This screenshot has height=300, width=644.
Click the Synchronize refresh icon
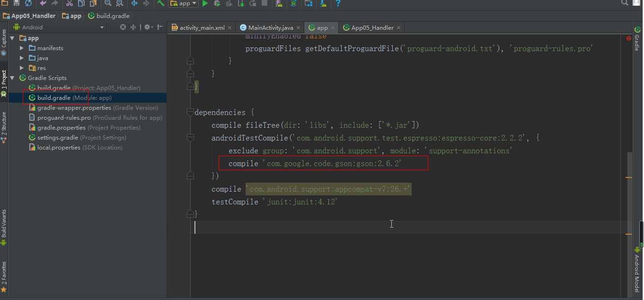[x=28, y=3]
